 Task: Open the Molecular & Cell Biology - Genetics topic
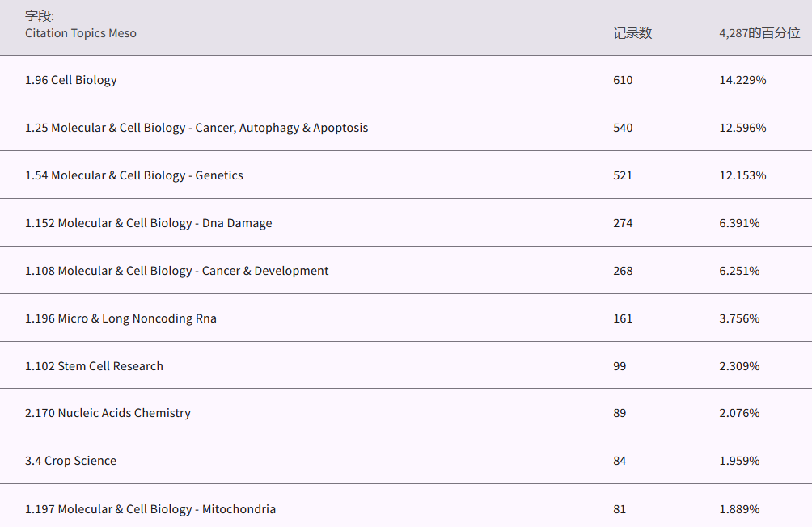(x=134, y=175)
